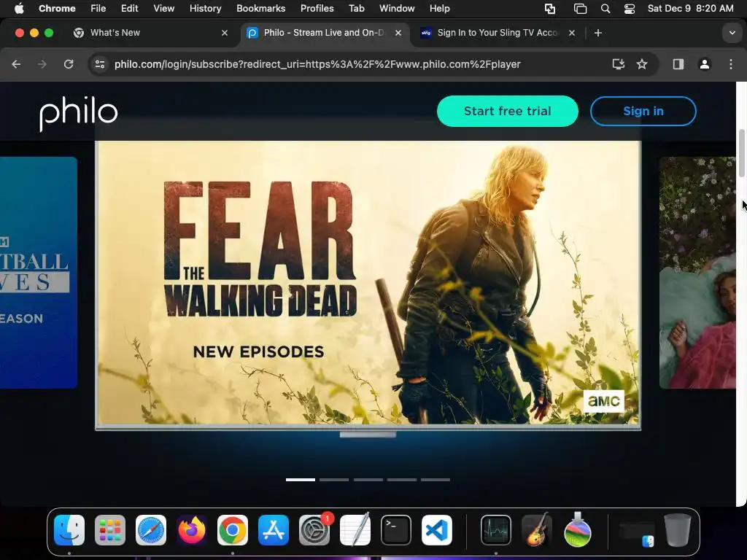Click Chrome icon in the dock
Screen dimensions: 747x560
[x=233, y=530]
